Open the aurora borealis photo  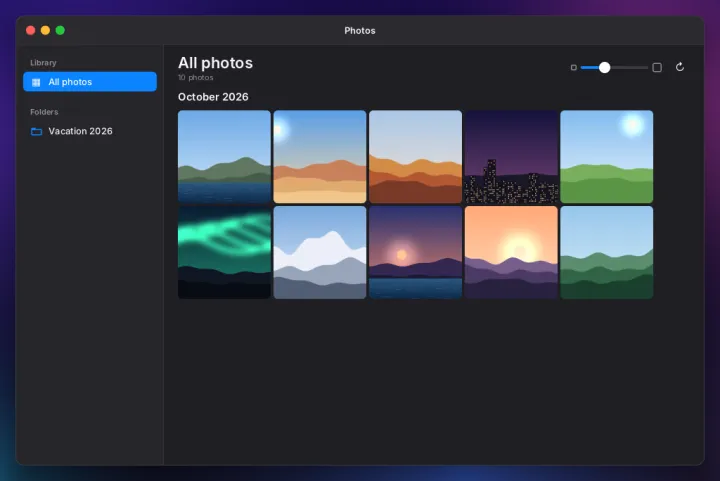(225, 252)
